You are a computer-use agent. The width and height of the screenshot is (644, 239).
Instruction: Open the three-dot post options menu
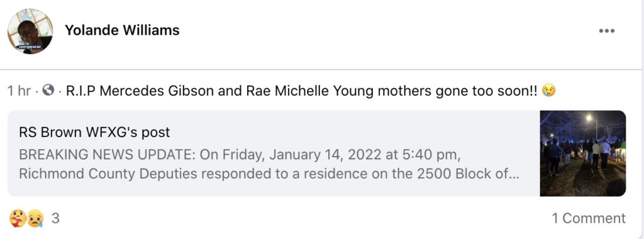(606, 31)
